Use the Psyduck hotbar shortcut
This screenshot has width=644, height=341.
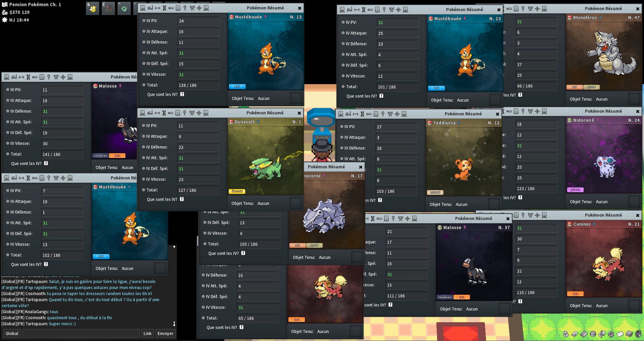(93, 9)
